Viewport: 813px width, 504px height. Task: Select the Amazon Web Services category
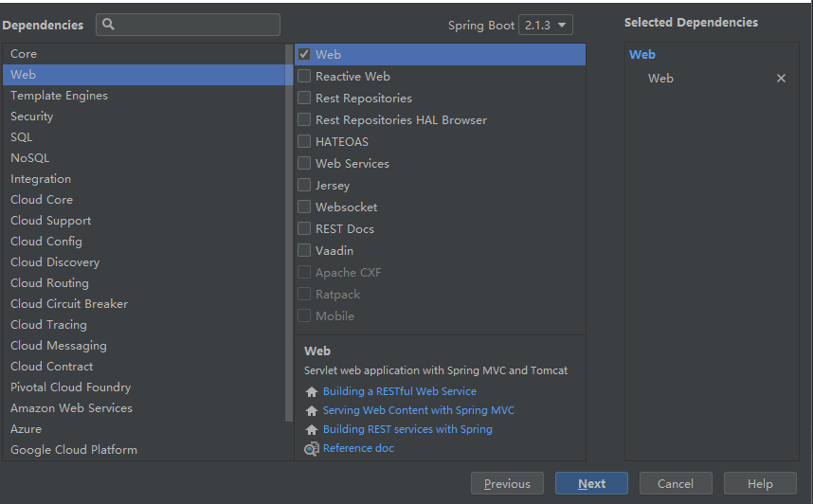click(x=144, y=408)
